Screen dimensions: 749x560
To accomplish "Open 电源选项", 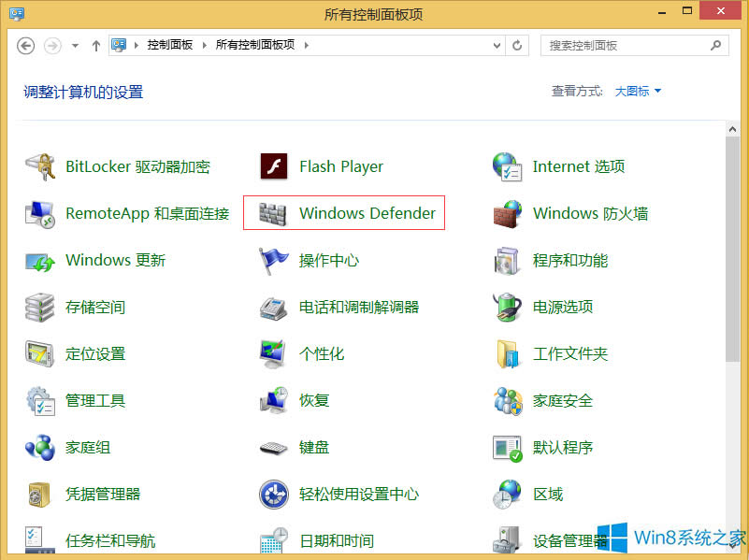I will (x=562, y=307).
